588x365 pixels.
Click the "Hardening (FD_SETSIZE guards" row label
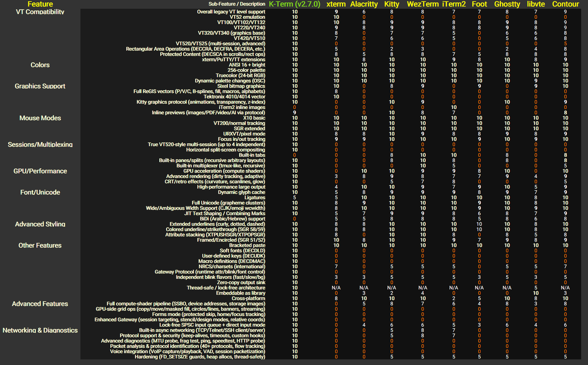click(x=200, y=357)
